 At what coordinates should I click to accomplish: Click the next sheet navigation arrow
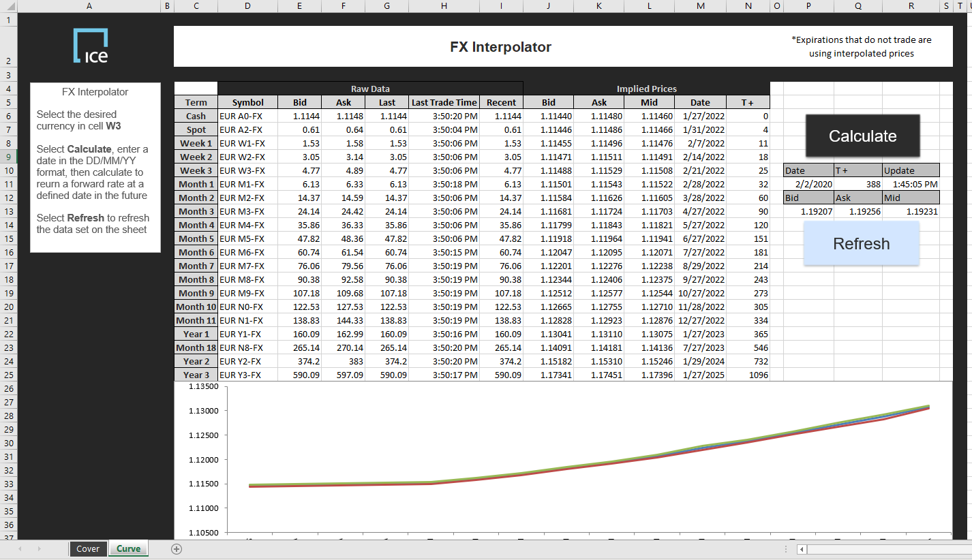click(x=41, y=548)
